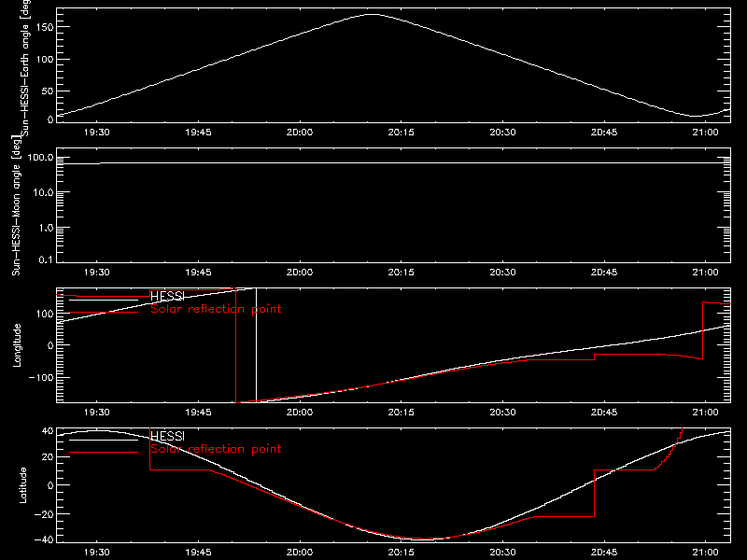The width and height of the screenshot is (747, 560).
Task: Click the Longitude axis title
Action: pyautogui.click(x=17, y=345)
